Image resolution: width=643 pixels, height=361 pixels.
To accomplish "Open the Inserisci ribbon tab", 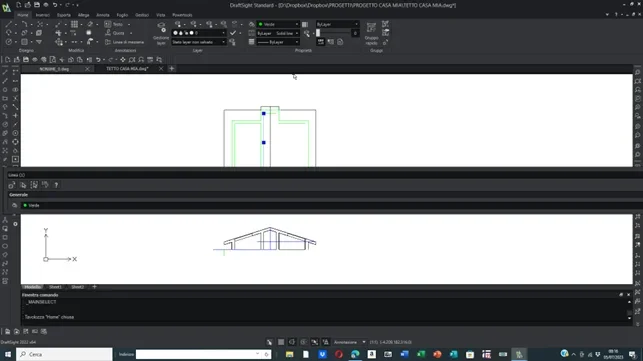I will point(43,15).
